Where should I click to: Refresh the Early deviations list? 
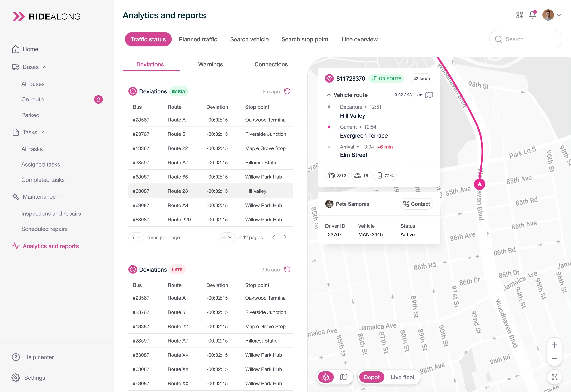click(287, 91)
